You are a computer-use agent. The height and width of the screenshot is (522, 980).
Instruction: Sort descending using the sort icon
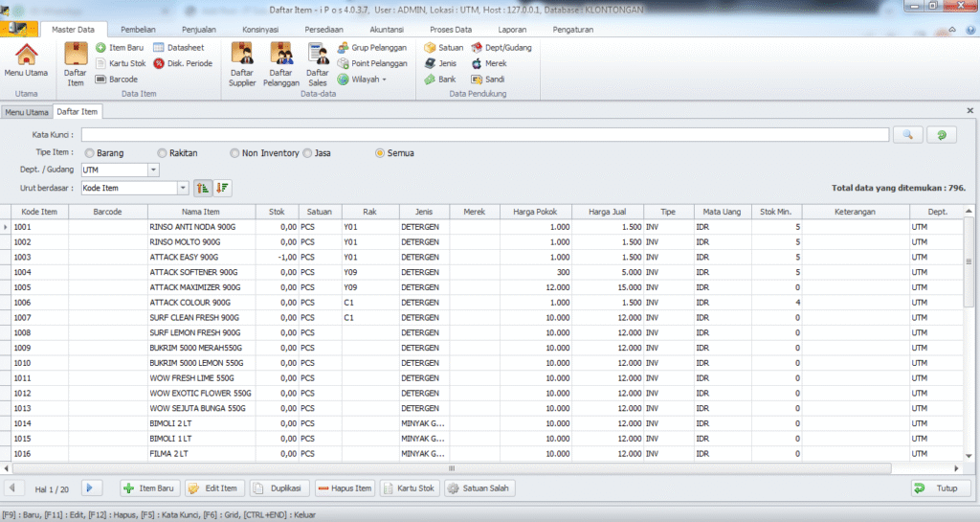click(x=224, y=188)
